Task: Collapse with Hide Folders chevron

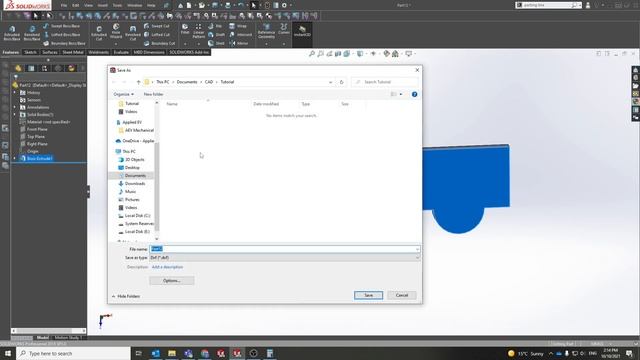Action: coord(113,296)
